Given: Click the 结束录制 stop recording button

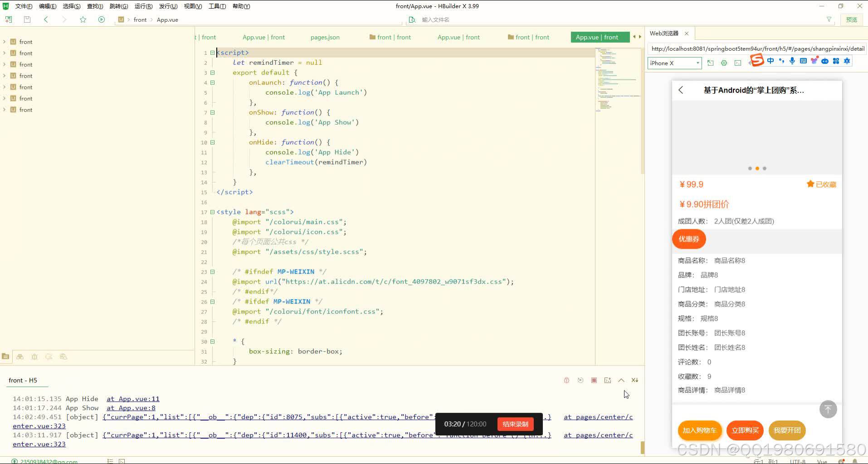Looking at the screenshot, I should click(515, 424).
